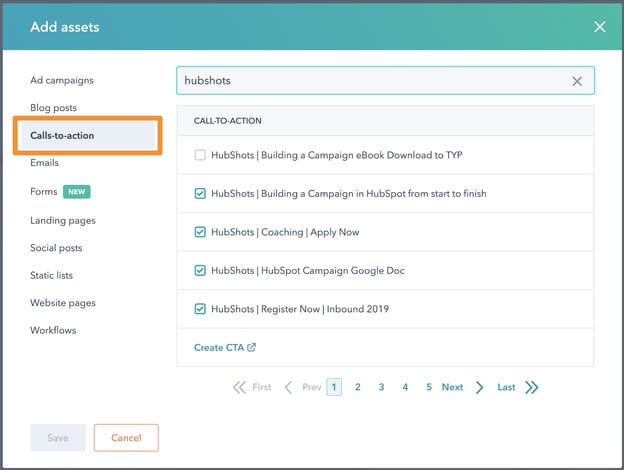The width and height of the screenshot is (624, 470).
Task: Click into the hubshots search field
Action: [370, 81]
